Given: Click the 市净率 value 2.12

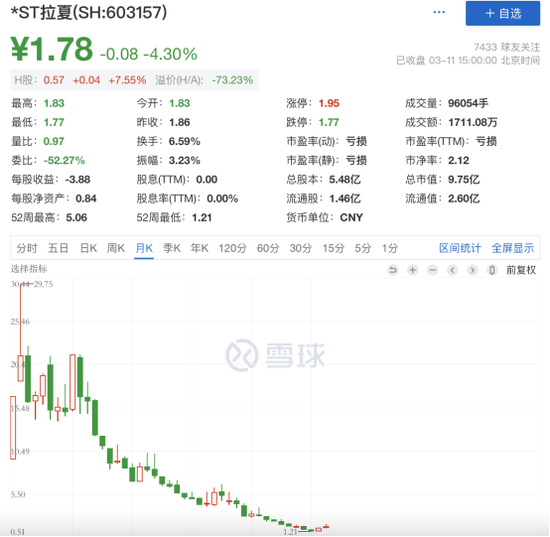Looking at the screenshot, I should click(458, 161).
